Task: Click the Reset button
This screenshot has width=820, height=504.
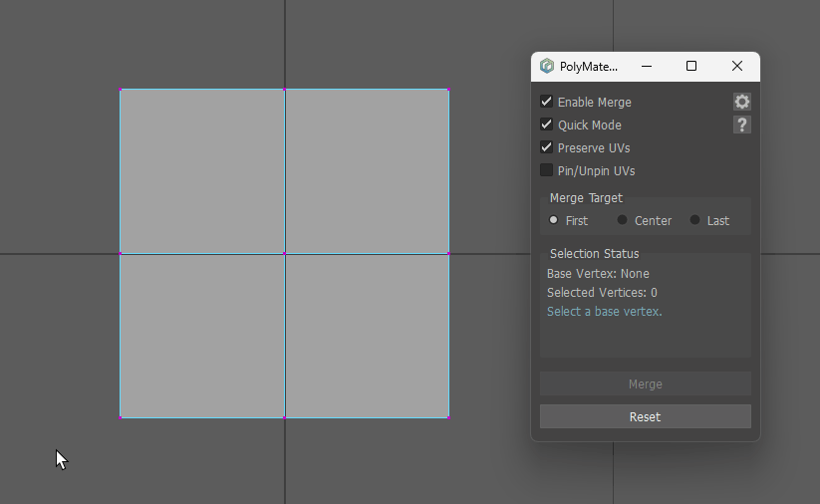Action: pos(645,416)
